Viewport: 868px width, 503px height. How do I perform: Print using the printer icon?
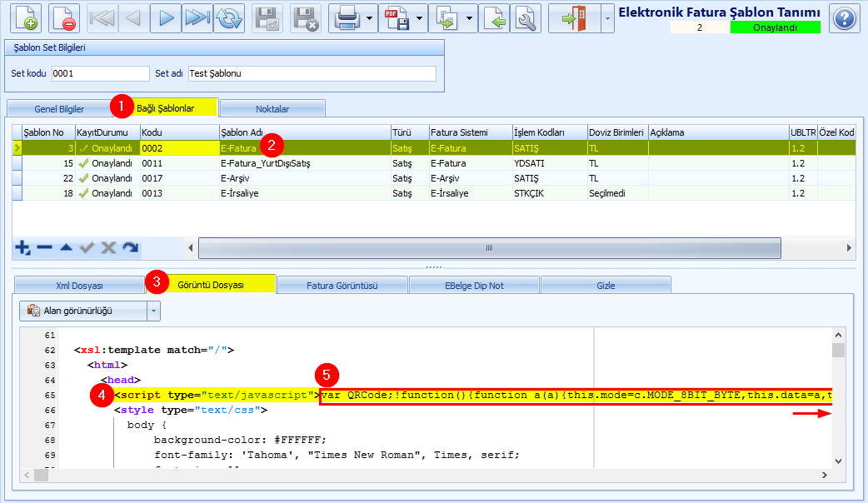[x=347, y=18]
